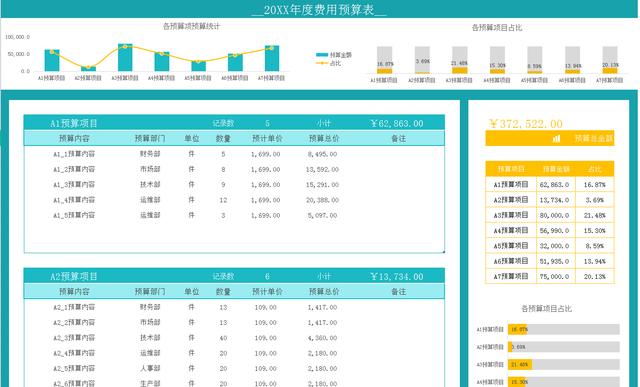Click A4预算项目 row label in summary table
Viewport: 640px width, 387px height.
(x=511, y=231)
